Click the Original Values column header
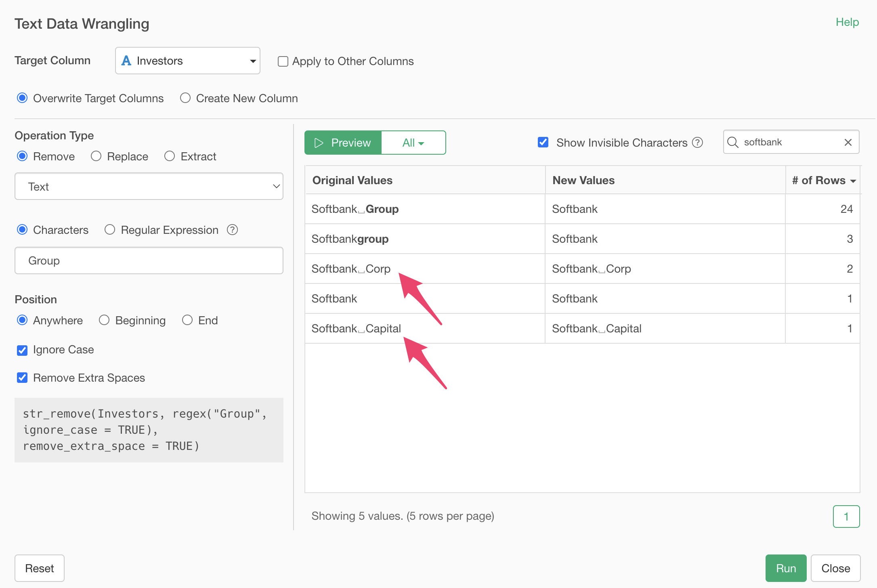This screenshot has width=877, height=588. (x=425, y=181)
